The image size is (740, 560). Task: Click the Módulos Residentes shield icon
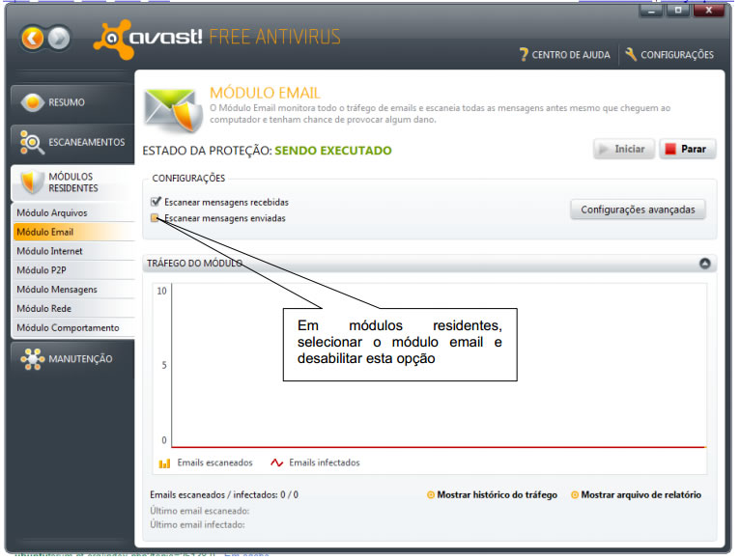(33, 182)
